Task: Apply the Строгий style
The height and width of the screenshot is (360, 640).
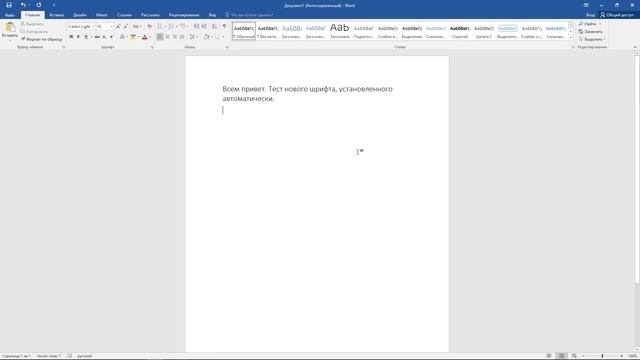Action: [x=460, y=31]
